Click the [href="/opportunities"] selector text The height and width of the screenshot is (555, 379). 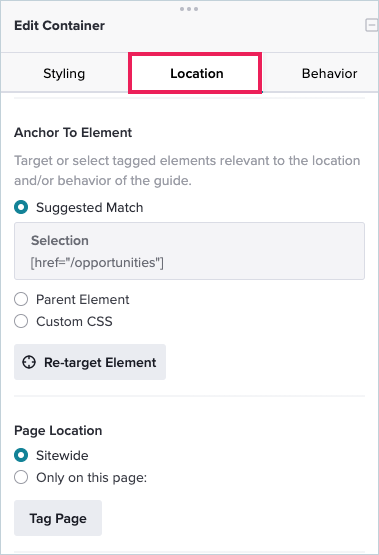97,263
